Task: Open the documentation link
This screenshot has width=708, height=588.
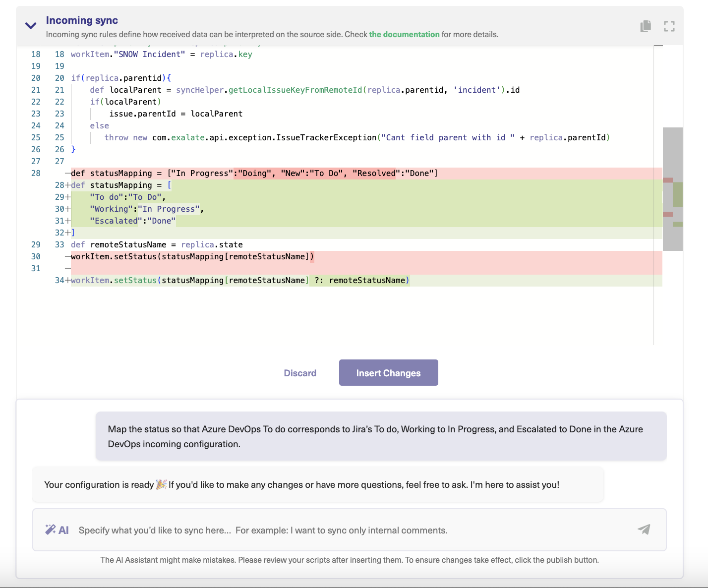Action: pyautogui.click(x=404, y=34)
